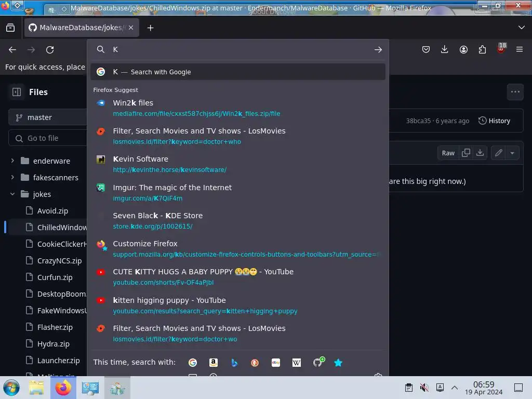Open Firefox downloads panel
Image resolution: width=532 pixels, height=399 pixels.
pyautogui.click(x=445, y=49)
